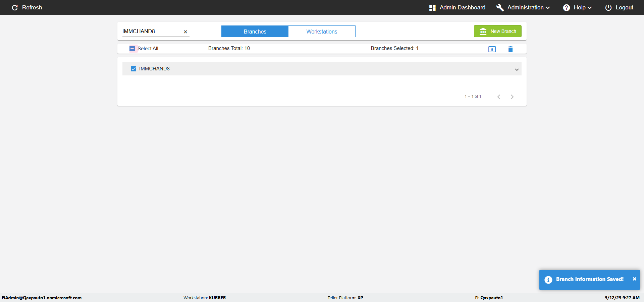Click the Refresh link text
Viewport: 644px width, 302px height.
coord(32,7)
